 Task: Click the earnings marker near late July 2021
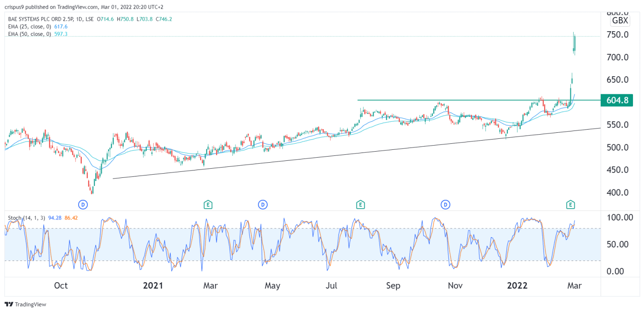coord(361,204)
